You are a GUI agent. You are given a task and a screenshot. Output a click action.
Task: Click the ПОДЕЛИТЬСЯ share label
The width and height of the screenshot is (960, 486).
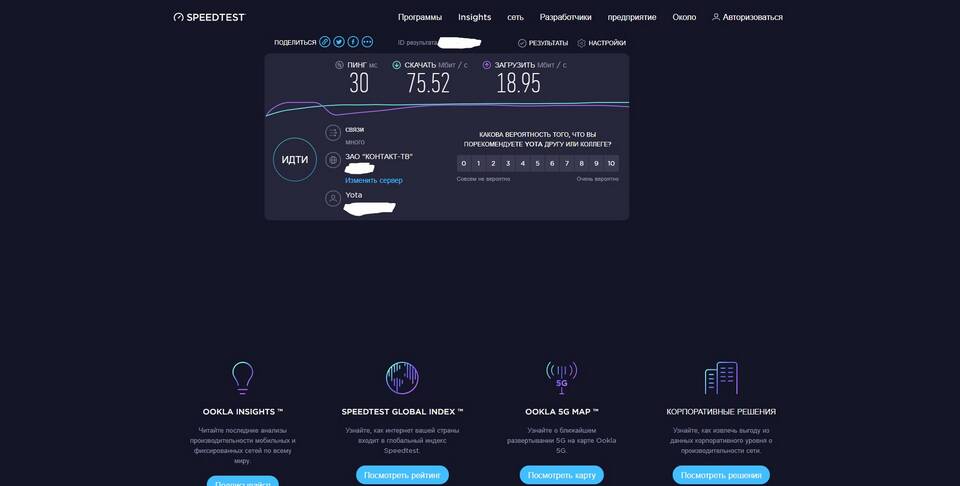point(295,43)
